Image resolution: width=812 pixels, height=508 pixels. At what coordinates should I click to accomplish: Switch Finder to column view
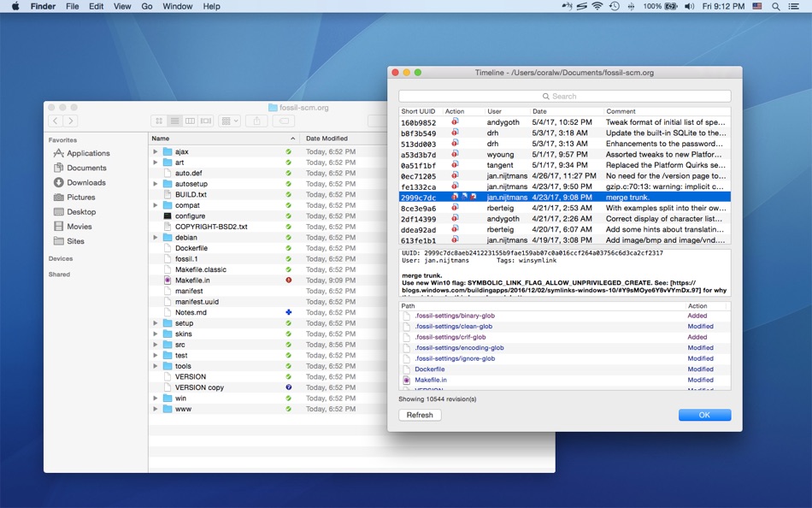coord(191,121)
